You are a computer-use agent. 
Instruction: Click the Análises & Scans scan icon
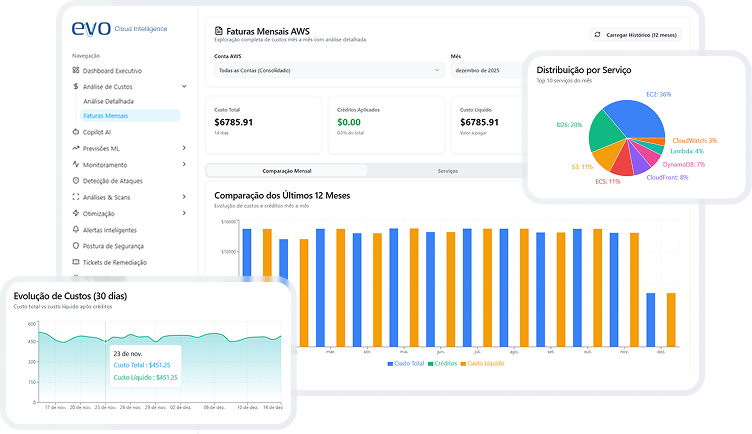coord(76,197)
